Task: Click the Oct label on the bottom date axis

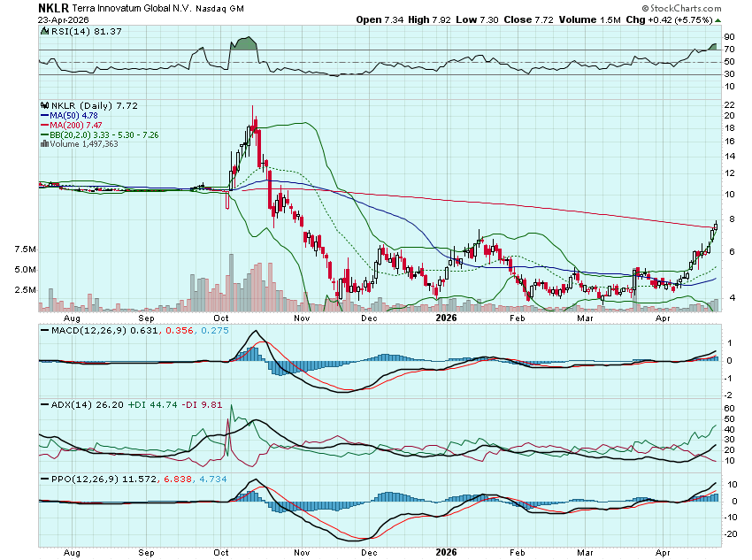Action: [221, 552]
